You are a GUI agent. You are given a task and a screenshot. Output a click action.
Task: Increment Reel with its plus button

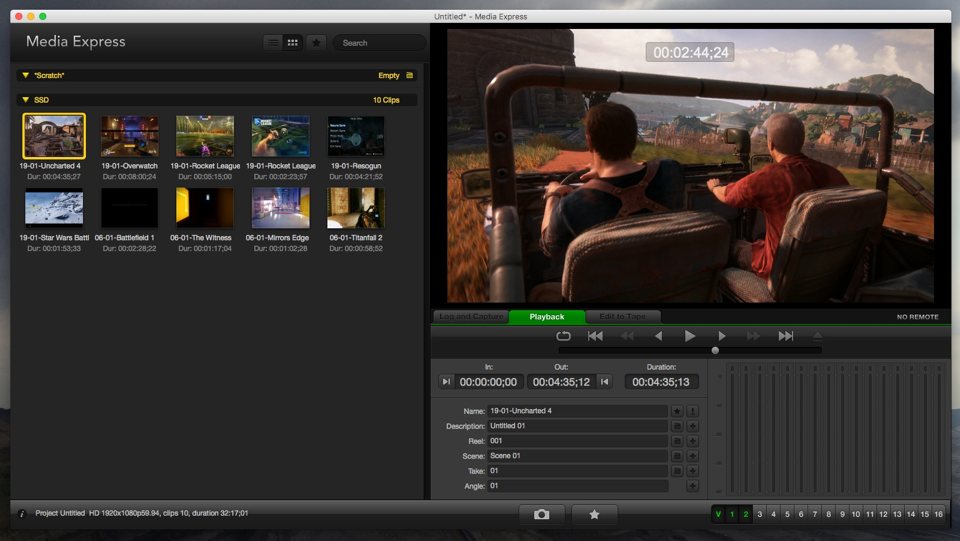tap(692, 441)
